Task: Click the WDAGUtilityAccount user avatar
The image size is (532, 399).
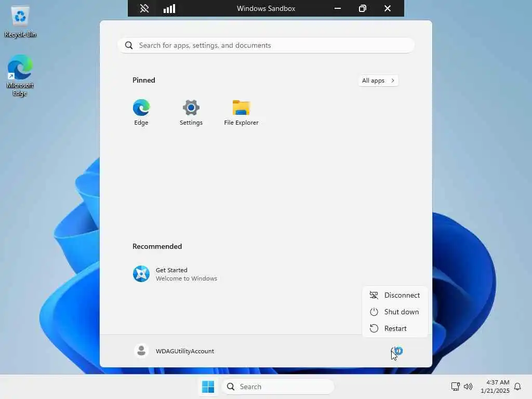Action: (x=141, y=351)
